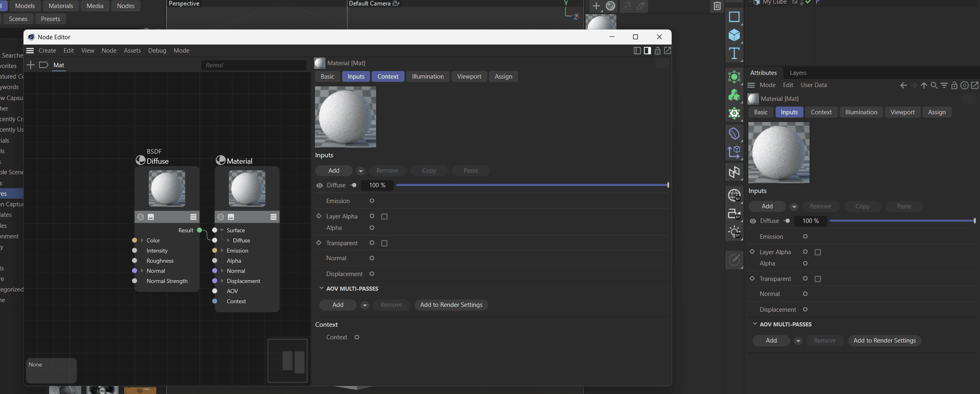Click the Cube primitive icon in toolbar
This screenshot has height=394, width=980.
click(734, 35)
